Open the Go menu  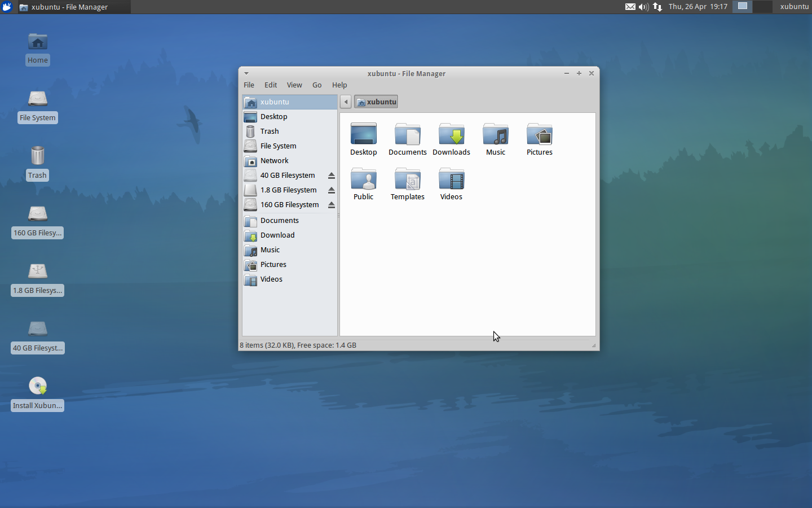tap(317, 85)
